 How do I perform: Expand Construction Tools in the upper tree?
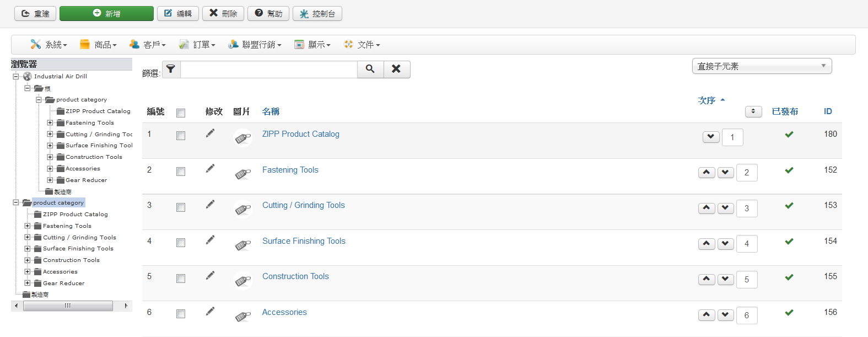(x=50, y=157)
